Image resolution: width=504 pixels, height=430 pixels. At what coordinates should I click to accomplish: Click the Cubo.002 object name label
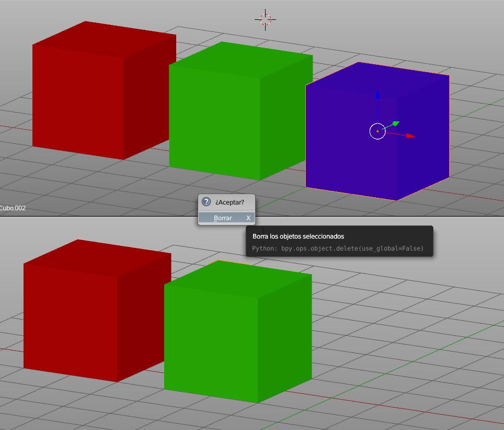(13, 208)
